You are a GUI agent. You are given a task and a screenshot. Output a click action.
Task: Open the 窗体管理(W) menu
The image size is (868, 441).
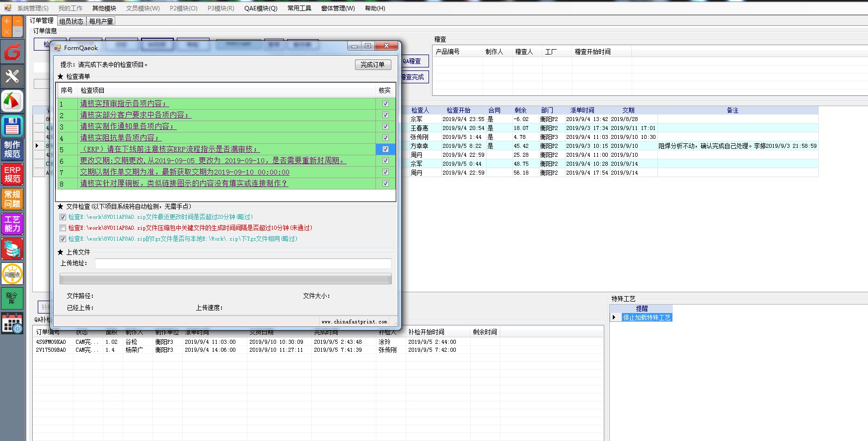[x=338, y=8]
